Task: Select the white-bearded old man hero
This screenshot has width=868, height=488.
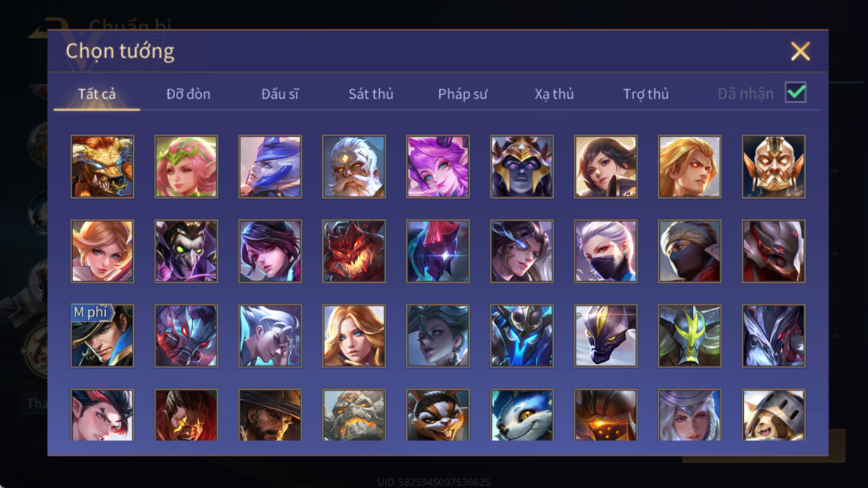Action: (354, 167)
